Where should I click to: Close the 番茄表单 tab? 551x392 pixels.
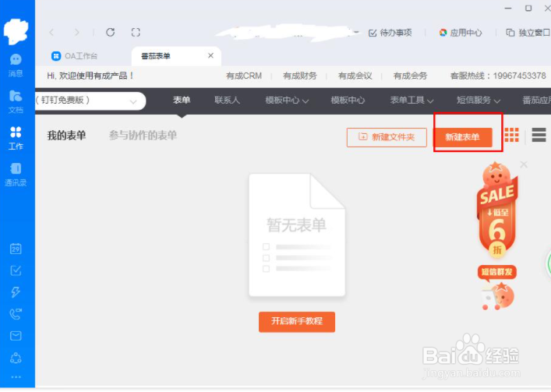pyautogui.click(x=210, y=55)
